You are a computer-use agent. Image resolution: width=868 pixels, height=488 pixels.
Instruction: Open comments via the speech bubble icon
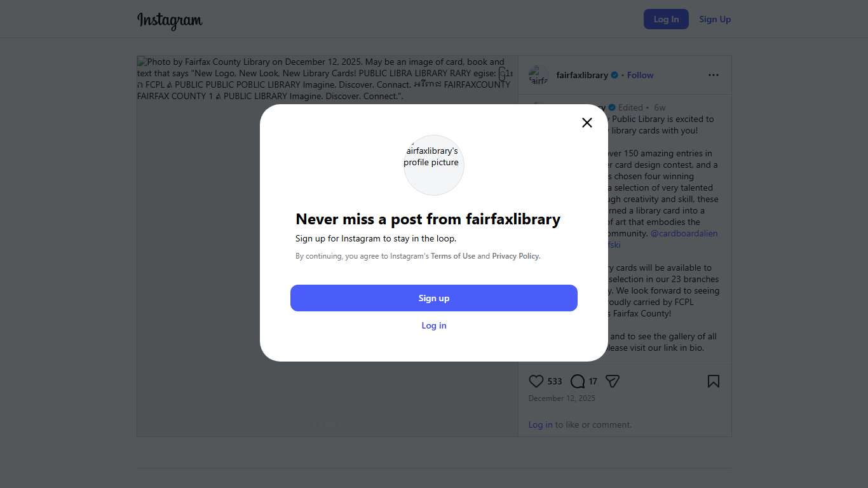click(x=578, y=381)
